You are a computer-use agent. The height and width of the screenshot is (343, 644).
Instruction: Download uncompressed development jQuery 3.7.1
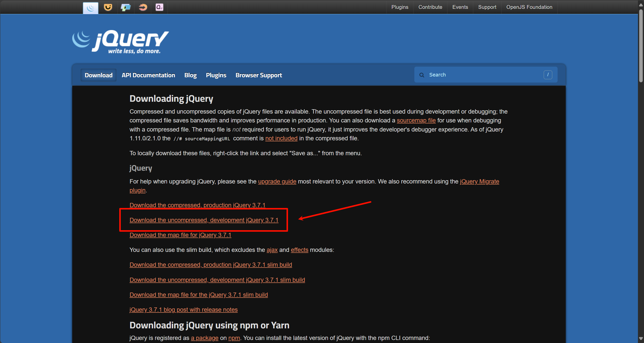[x=204, y=220]
